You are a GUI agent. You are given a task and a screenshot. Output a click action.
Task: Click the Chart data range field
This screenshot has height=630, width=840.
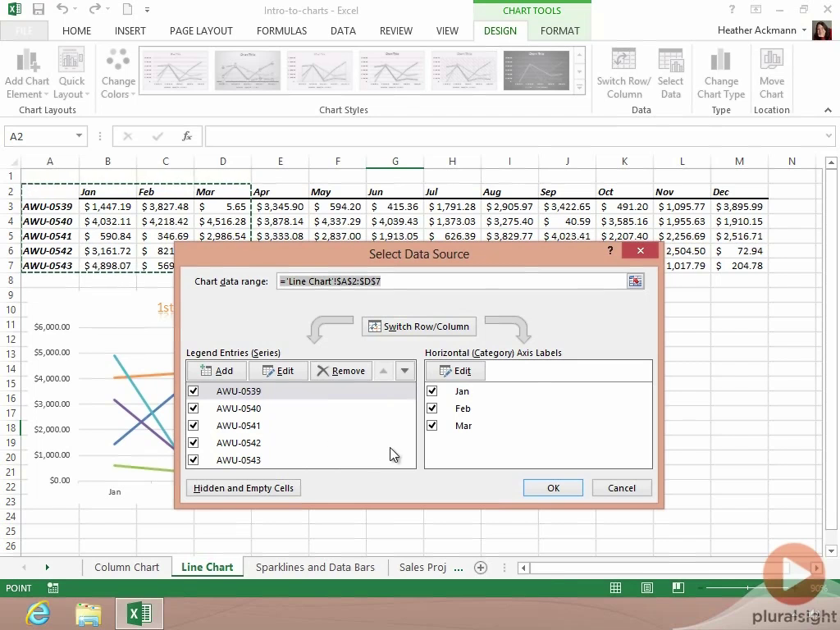pos(452,281)
